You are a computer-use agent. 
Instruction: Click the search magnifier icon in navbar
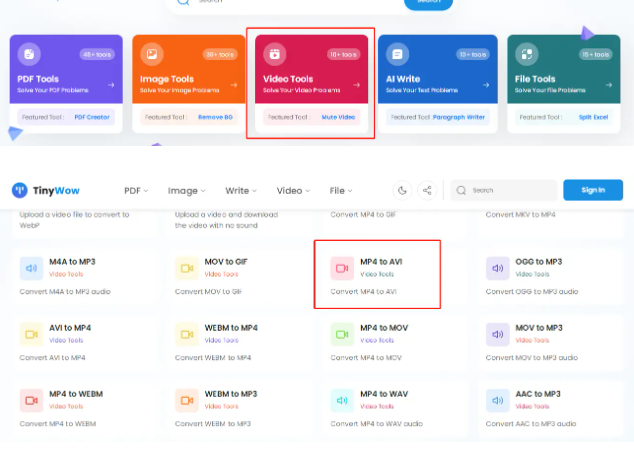point(461,190)
